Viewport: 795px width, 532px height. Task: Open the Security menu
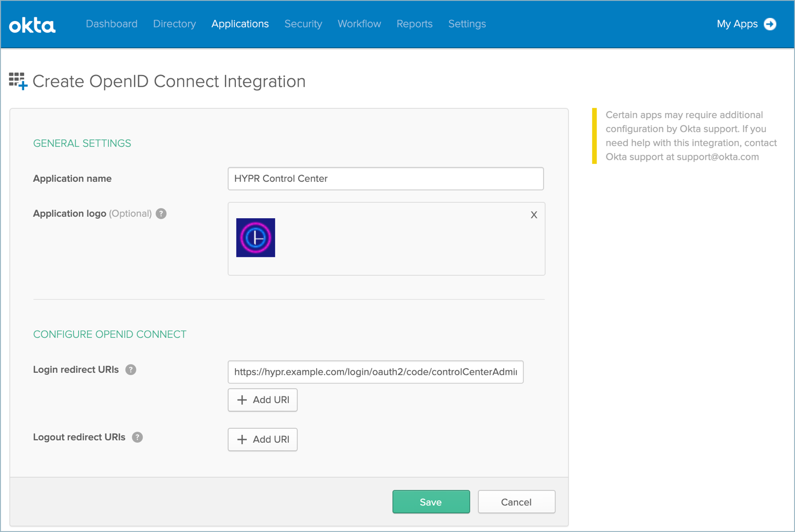[303, 24]
